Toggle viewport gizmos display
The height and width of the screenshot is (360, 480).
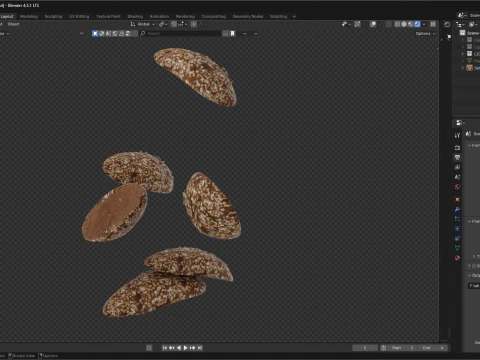pyautogui.click(x=357, y=24)
